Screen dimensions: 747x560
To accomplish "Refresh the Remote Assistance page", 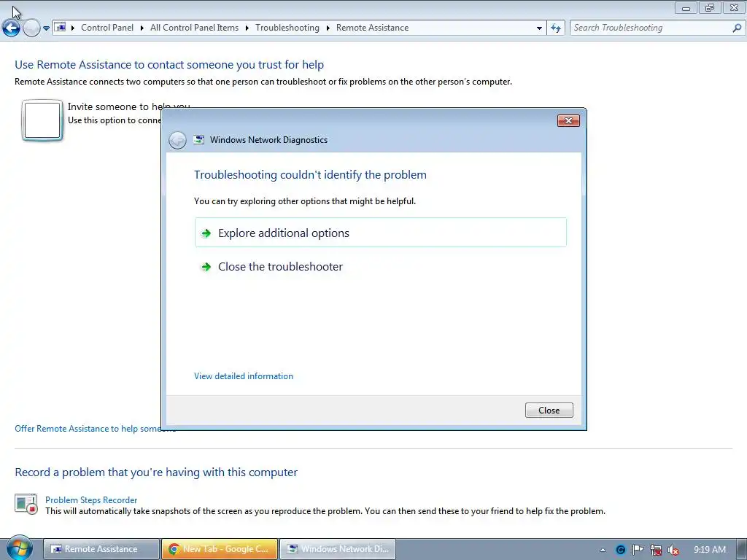I will 556,28.
